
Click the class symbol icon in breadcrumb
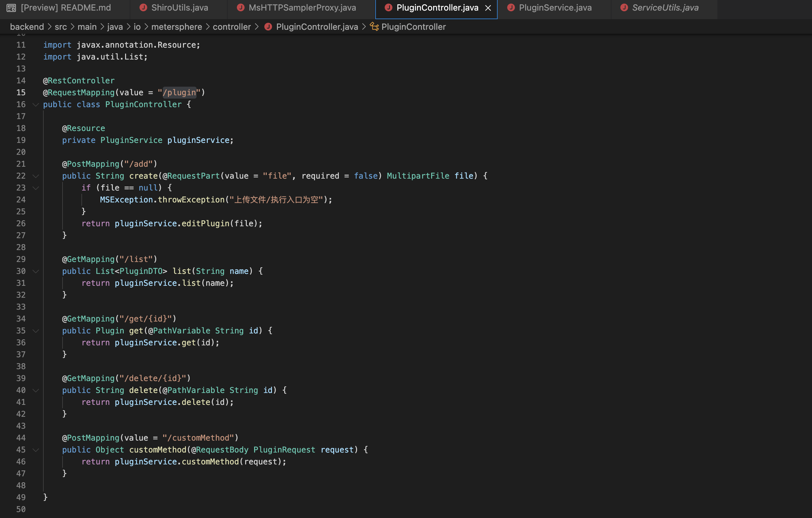coord(374,27)
